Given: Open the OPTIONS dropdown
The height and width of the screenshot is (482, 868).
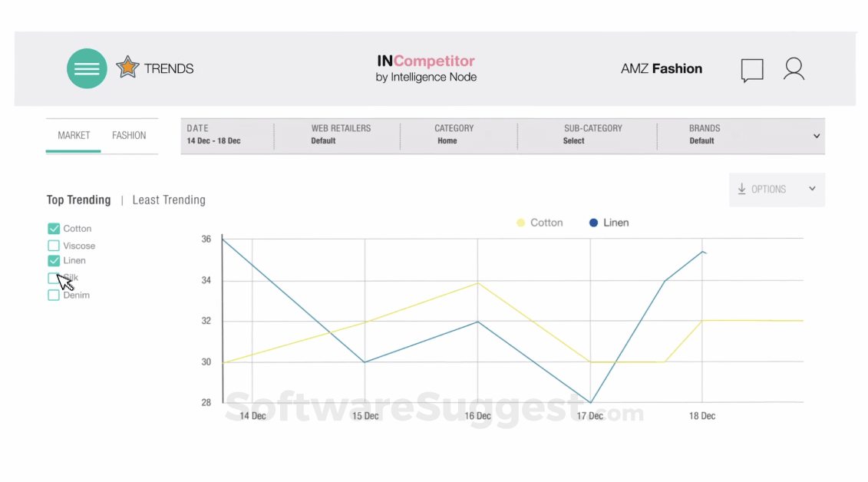Looking at the screenshot, I should pos(777,189).
